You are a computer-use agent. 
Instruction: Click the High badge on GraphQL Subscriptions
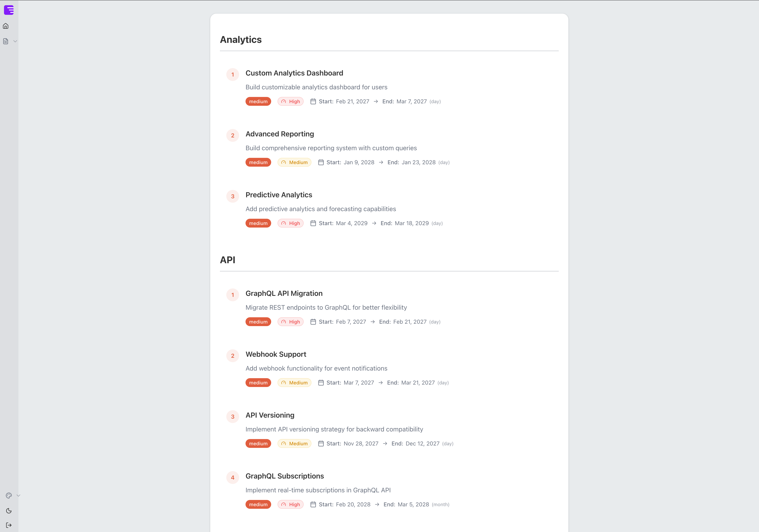tap(290, 504)
